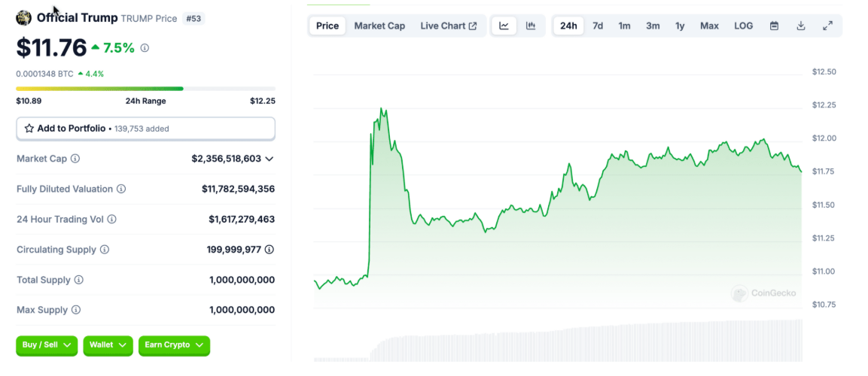Open the Buy / Sell dropdown
Screen dimensions: 868x376
(x=47, y=345)
